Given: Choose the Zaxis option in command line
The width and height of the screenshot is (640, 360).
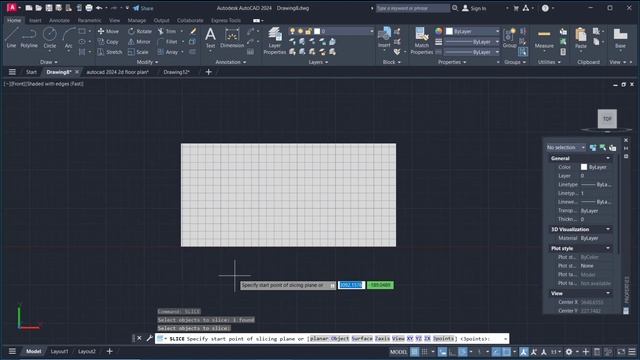Looking at the screenshot, I should 382,338.
